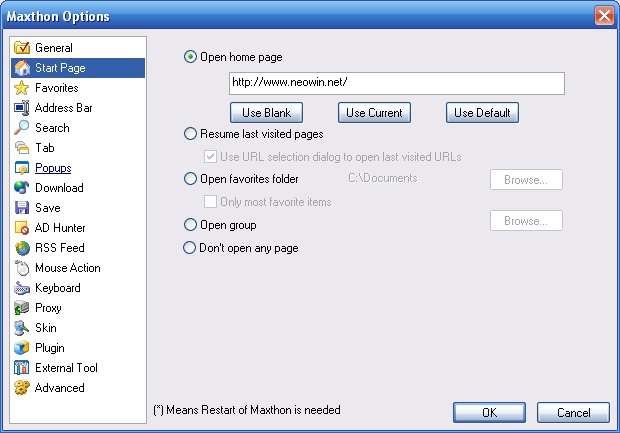Click the Cancel button
Image resolution: width=620 pixels, height=433 pixels.
pos(573,412)
